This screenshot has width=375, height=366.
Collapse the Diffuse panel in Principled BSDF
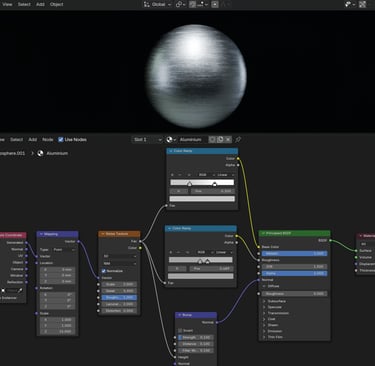264,286
